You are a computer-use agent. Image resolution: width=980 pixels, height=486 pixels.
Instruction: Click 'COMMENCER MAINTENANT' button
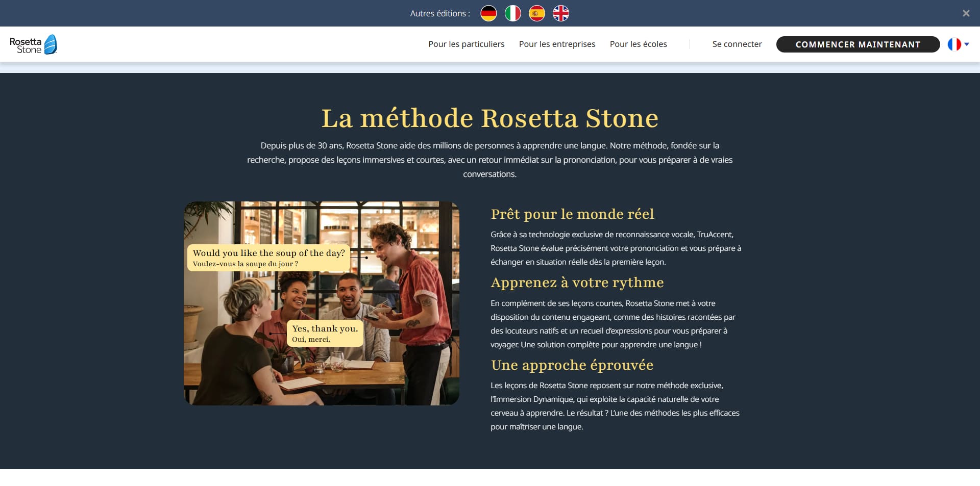point(857,44)
